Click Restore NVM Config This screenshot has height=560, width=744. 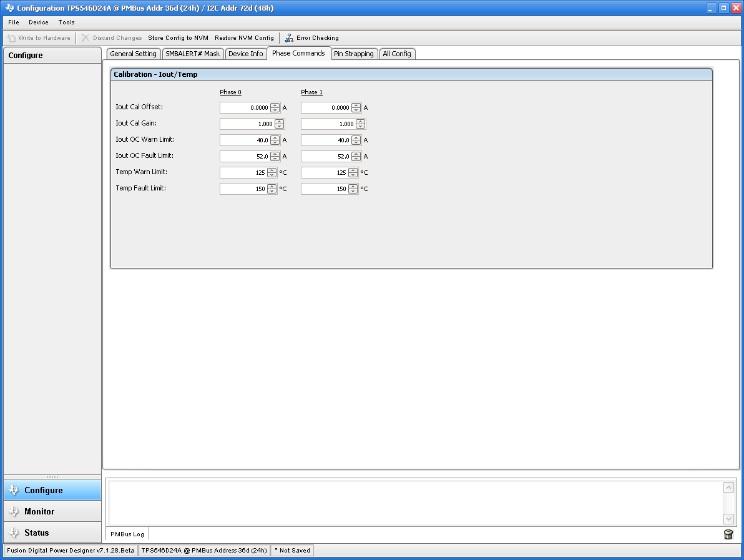click(244, 37)
